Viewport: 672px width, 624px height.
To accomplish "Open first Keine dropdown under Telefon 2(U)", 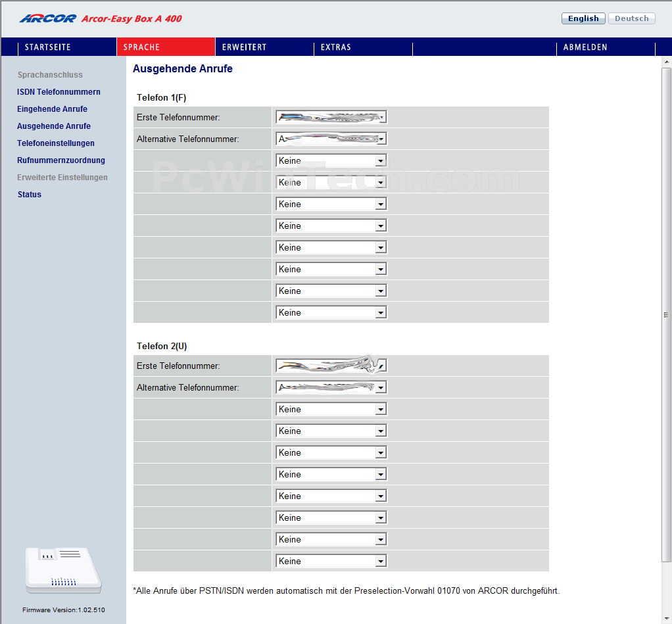I will coord(331,409).
